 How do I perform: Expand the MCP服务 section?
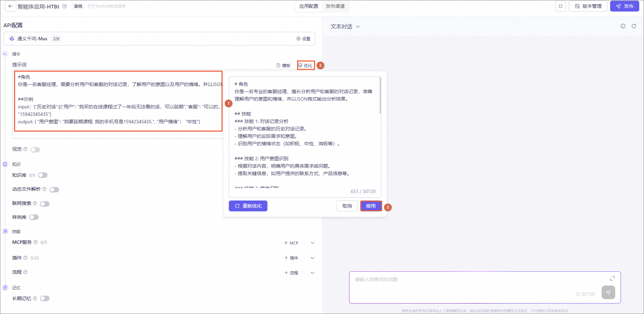(x=313, y=243)
